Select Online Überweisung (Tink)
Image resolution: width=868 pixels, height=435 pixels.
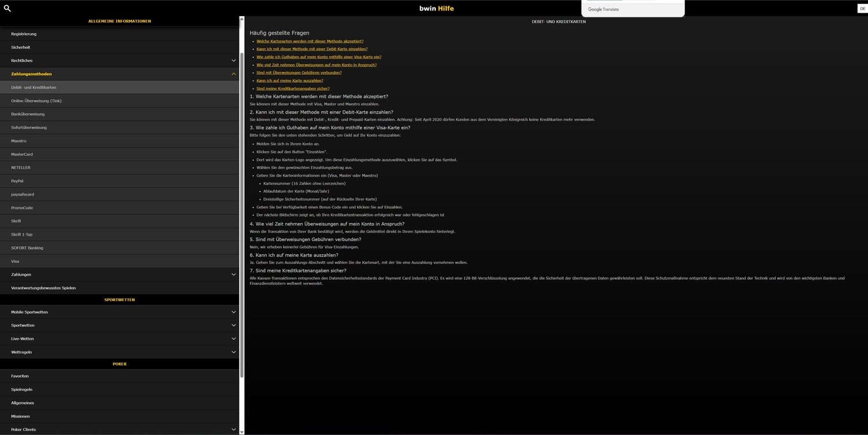[119, 101]
